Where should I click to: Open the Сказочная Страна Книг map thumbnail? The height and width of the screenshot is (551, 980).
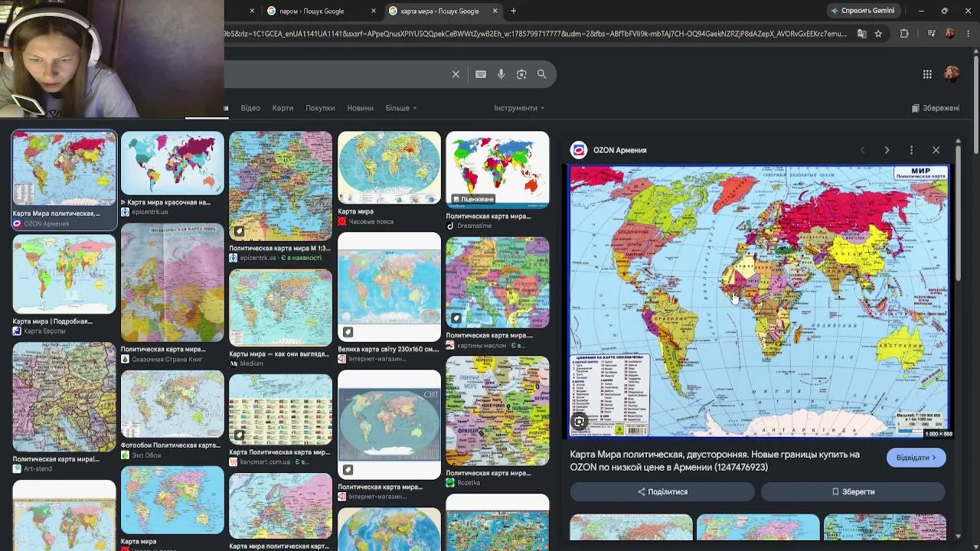(172, 282)
